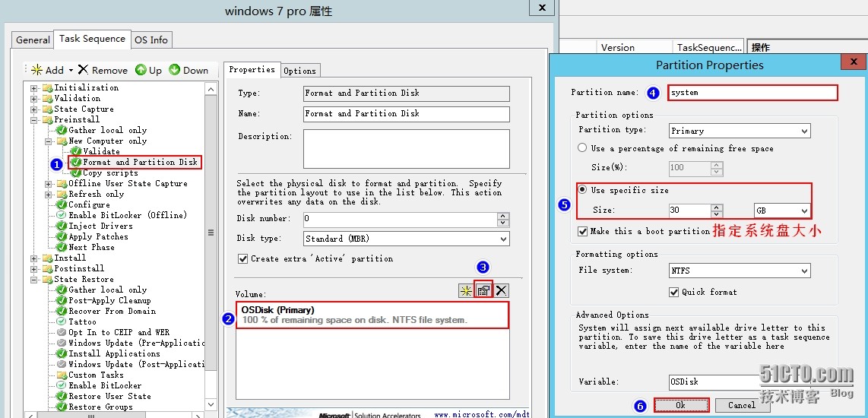Click check icon beside Post-Apply Cleanup
The image size is (868, 418).
point(62,300)
